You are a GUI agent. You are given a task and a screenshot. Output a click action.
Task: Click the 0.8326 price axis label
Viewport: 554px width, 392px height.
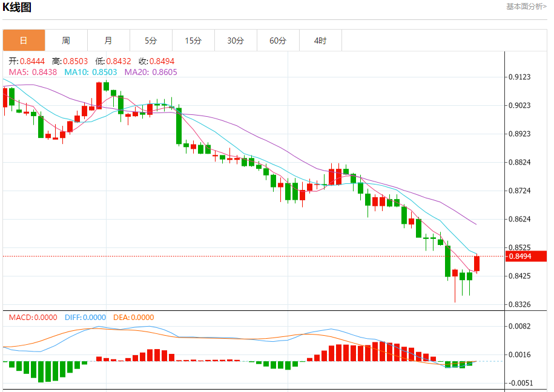(519, 304)
